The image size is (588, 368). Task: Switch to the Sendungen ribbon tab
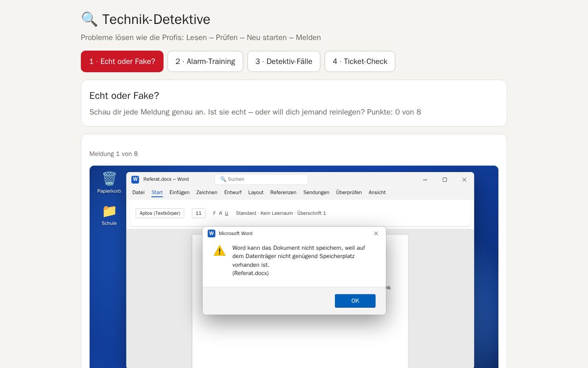(316, 192)
